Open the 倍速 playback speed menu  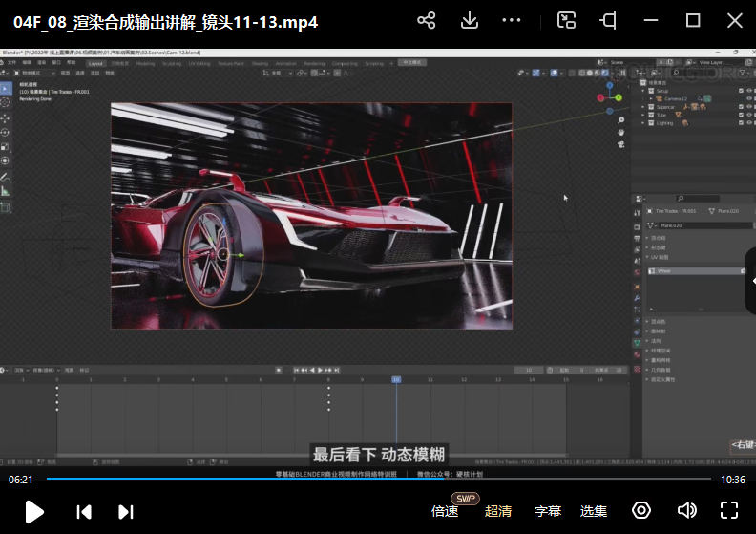pyautogui.click(x=445, y=511)
